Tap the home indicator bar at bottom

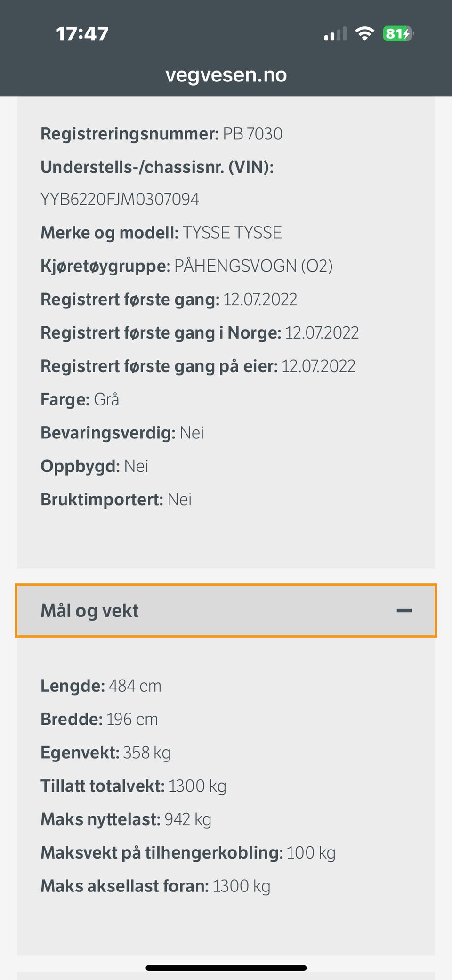[226, 968]
